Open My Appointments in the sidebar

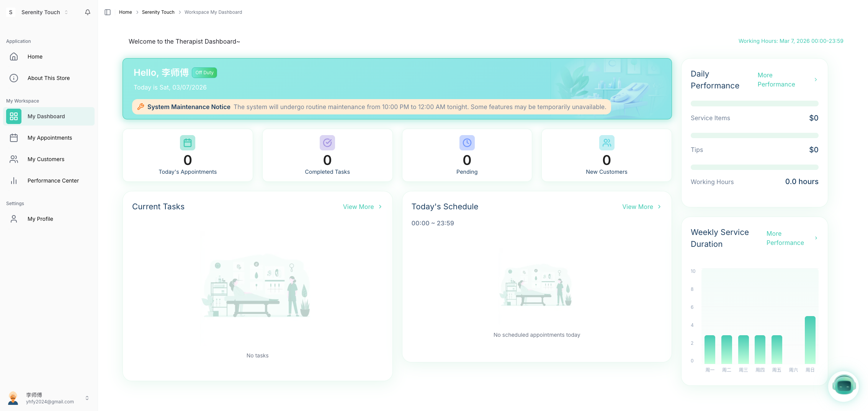(49, 138)
